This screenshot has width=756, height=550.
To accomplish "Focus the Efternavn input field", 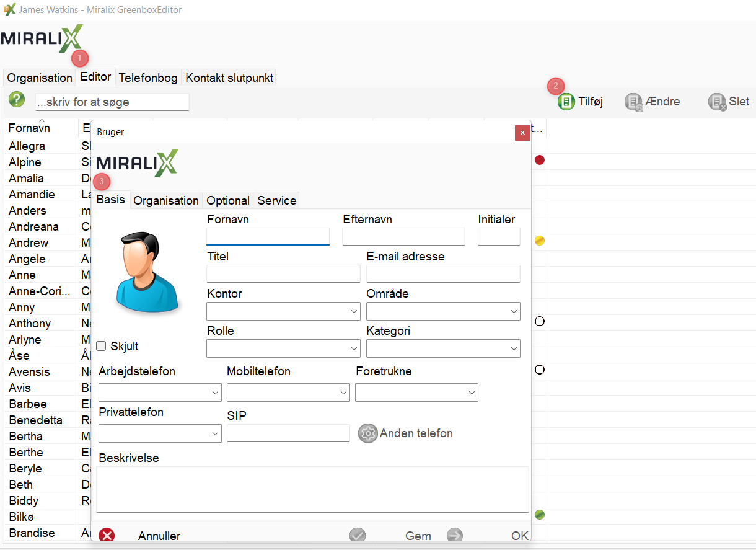I will tap(403, 236).
